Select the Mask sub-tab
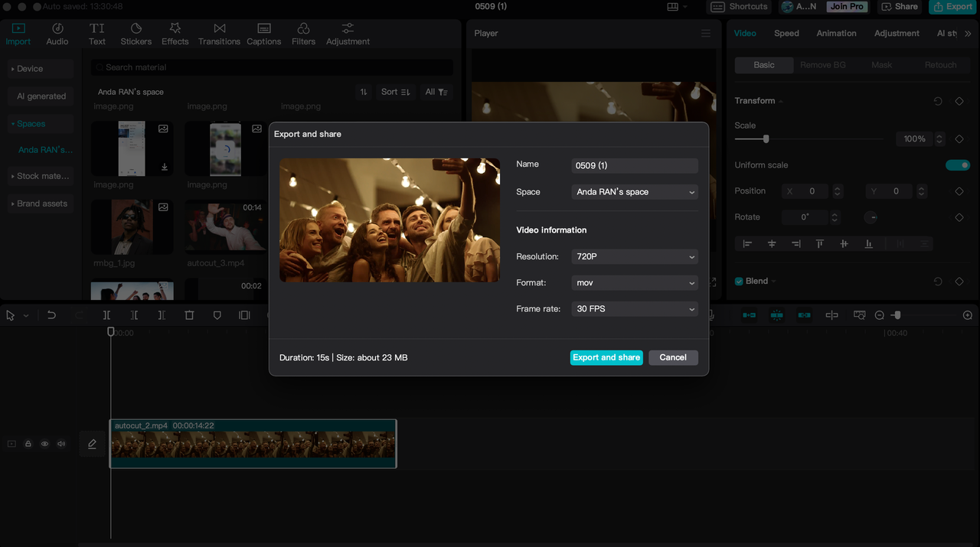This screenshot has width=980, height=547. (881, 65)
